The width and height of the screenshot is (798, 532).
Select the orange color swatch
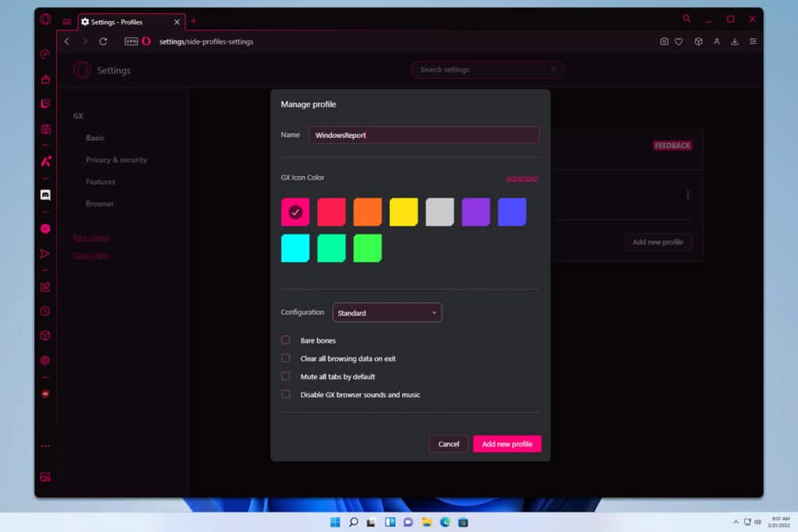(x=368, y=212)
